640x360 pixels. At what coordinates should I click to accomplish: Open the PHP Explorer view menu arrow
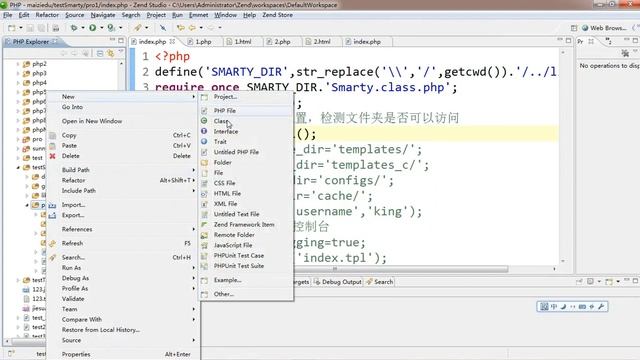[x=121, y=52]
